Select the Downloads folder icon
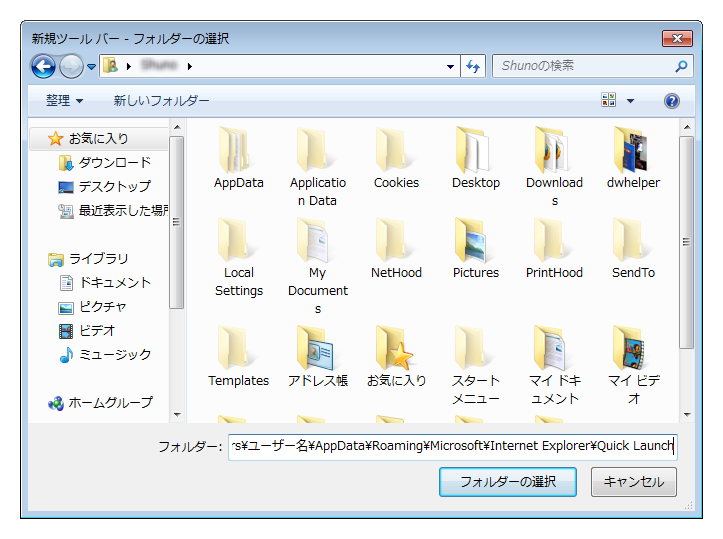 coord(554,150)
